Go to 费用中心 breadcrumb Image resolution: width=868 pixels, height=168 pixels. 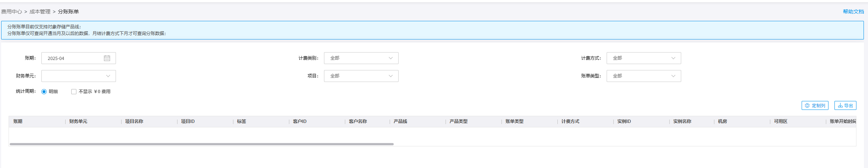pos(12,12)
